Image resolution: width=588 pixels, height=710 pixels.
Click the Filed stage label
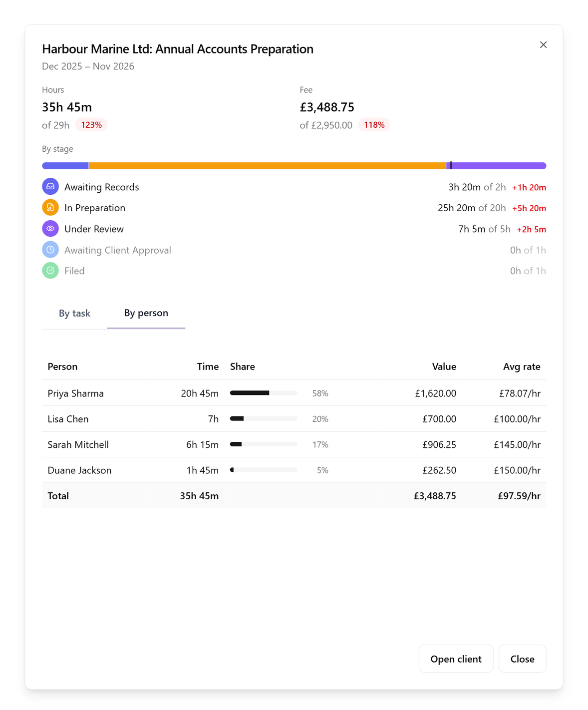tap(74, 271)
